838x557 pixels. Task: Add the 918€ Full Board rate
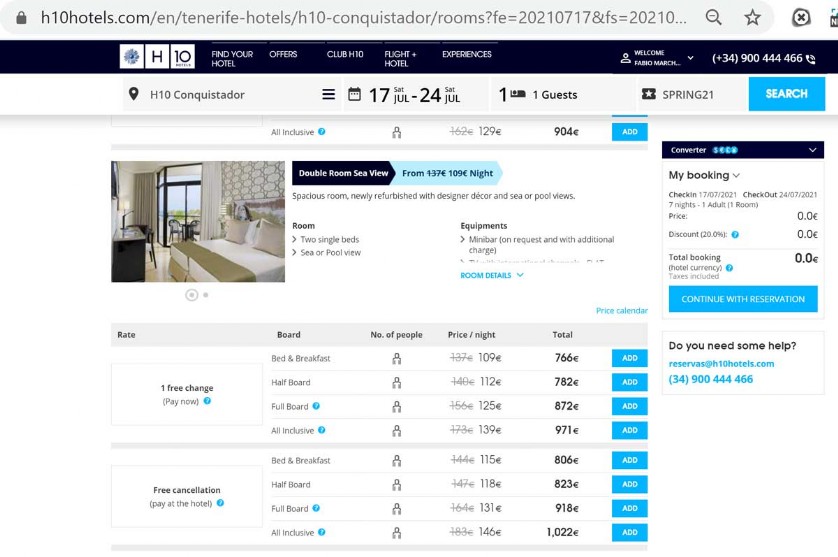[x=630, y=508]
